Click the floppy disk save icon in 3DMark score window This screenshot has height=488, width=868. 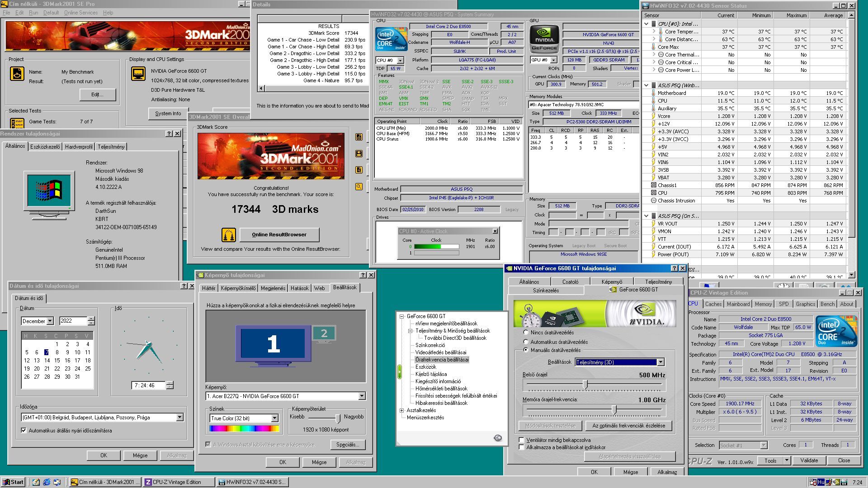(x=359, y=154)
